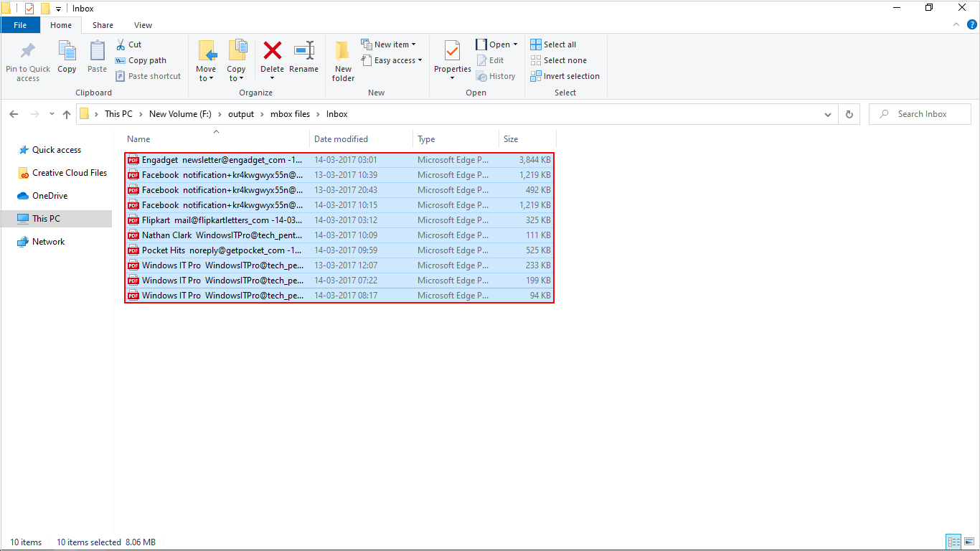The height and width of the screenshot is (551, 980).
Task: Sort by the Type column header
Action: (x=456, y=139)
